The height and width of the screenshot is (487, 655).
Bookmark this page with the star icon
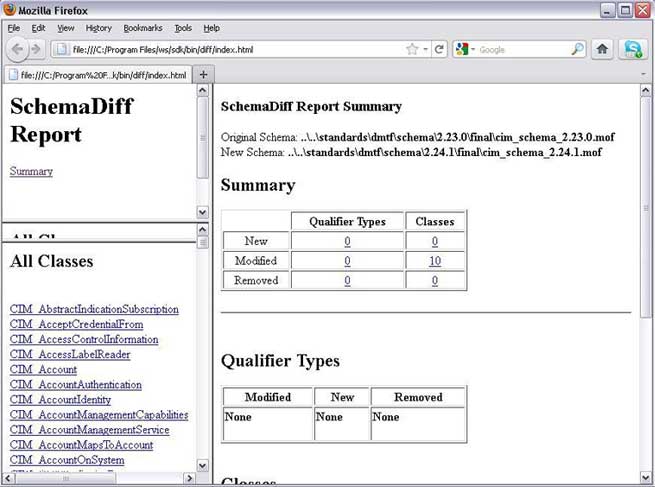(412, 49)
